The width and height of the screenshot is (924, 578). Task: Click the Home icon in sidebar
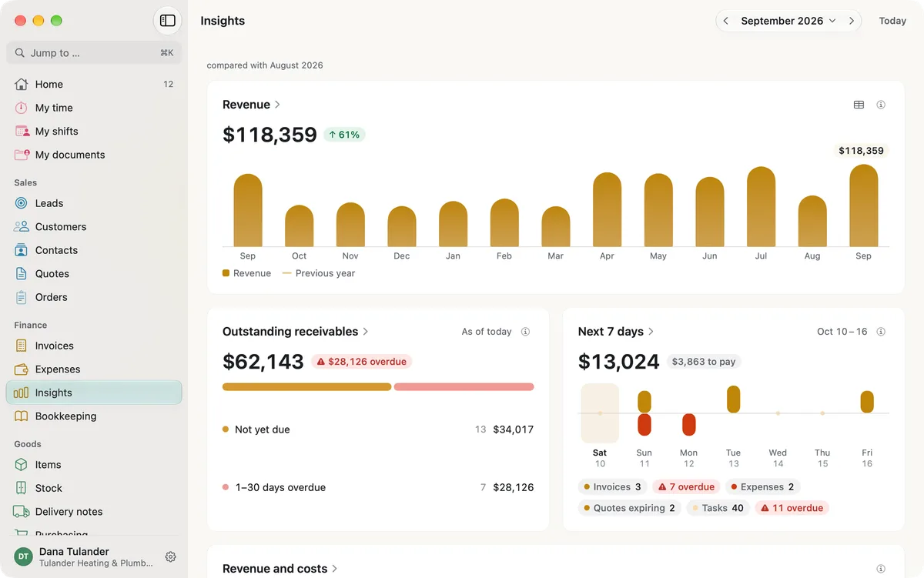22,84
